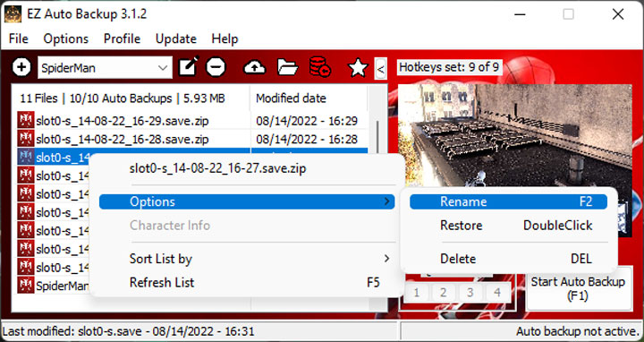Click hotkey slot button 1

(x=417, y=293)
